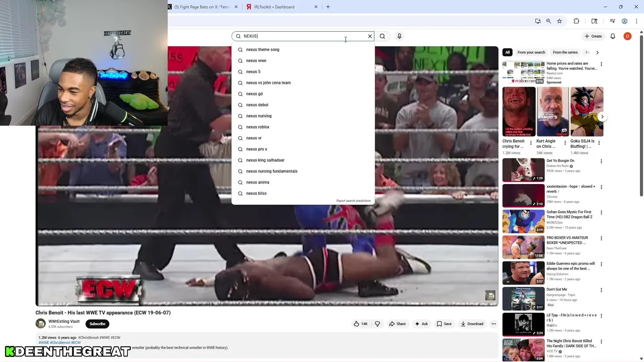Open the browser Extensions puzzle icon
The image size is (644, 362).
pyautogui.click(x=577, y=21)
